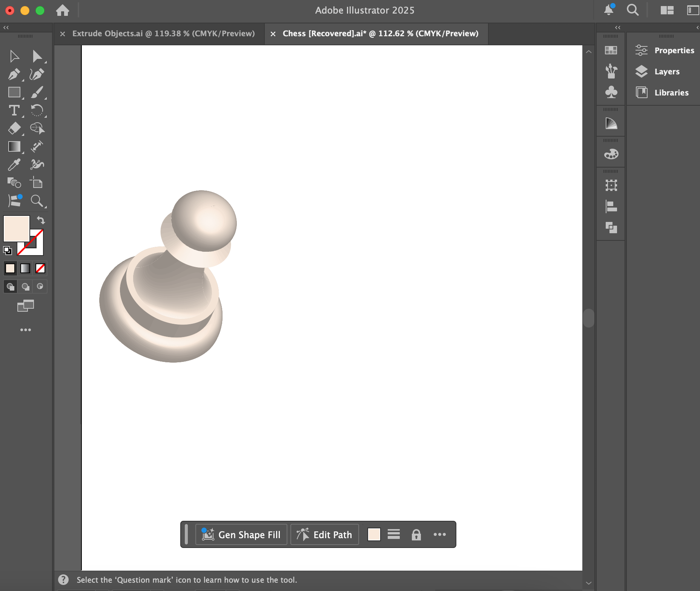Image resolution: width=700 pixels, height=591 pixels.
Task: Select the Pen tool
Action: [14, 74]
